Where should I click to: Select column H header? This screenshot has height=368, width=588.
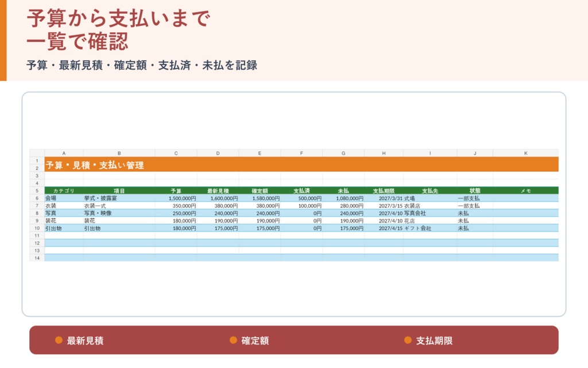pos(384,153)
